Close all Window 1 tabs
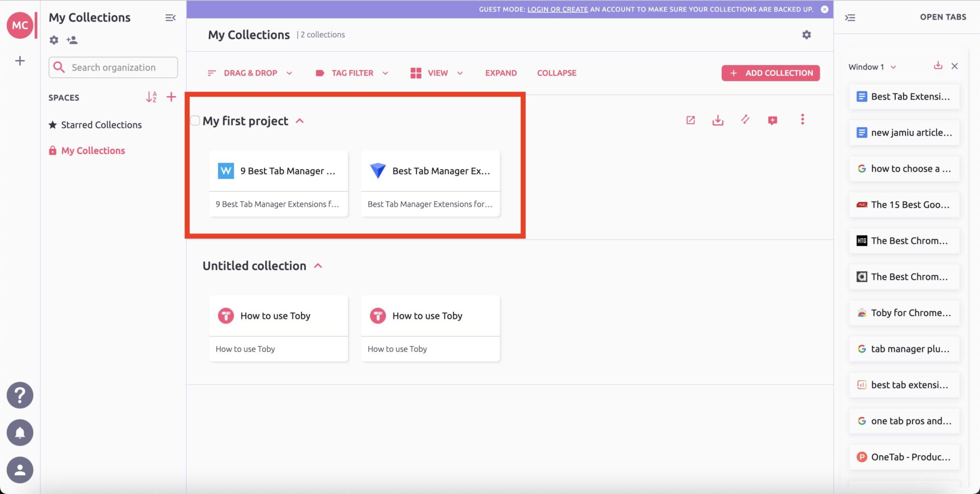Screen dimensions: 980x494 coord(954,66)
